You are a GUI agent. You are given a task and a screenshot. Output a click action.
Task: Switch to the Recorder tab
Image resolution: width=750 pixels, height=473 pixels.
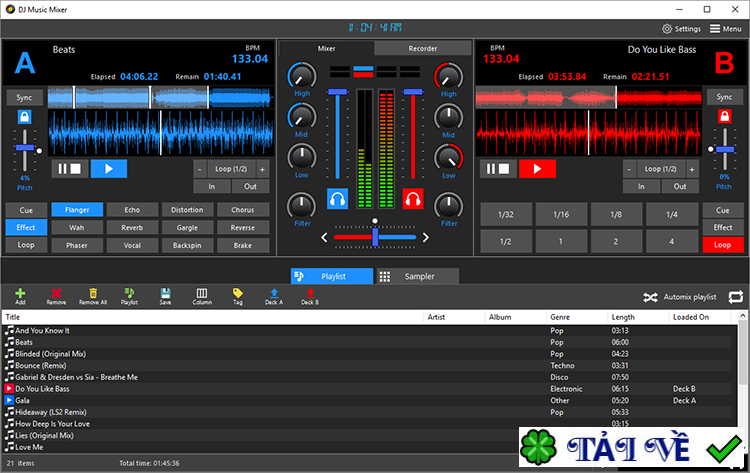click(422, 48)
